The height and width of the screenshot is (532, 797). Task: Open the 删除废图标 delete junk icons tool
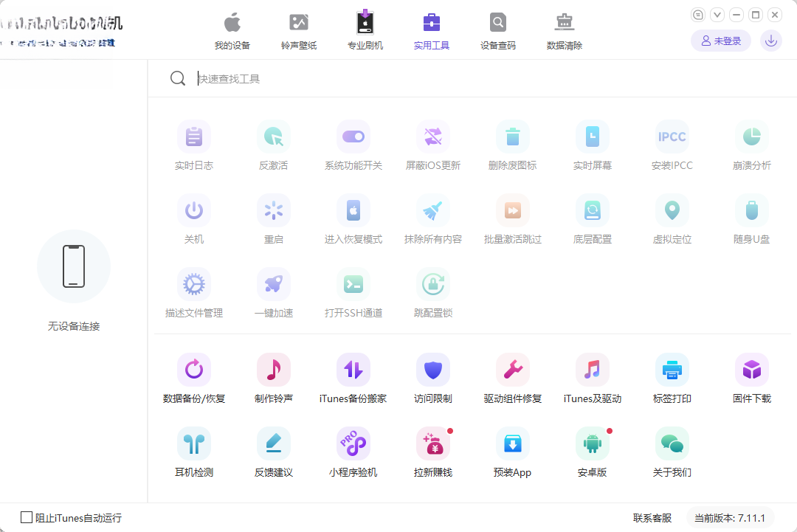click(512, 137)
